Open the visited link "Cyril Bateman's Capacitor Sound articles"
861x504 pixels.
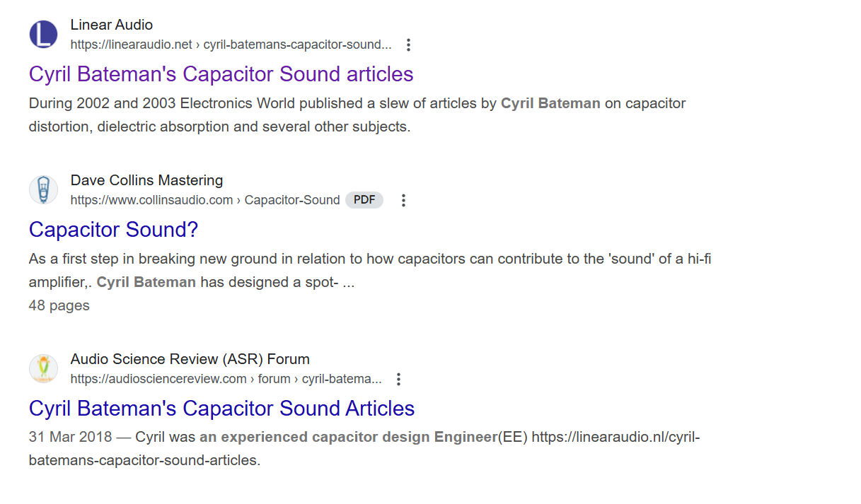click(x=221, y=74)
